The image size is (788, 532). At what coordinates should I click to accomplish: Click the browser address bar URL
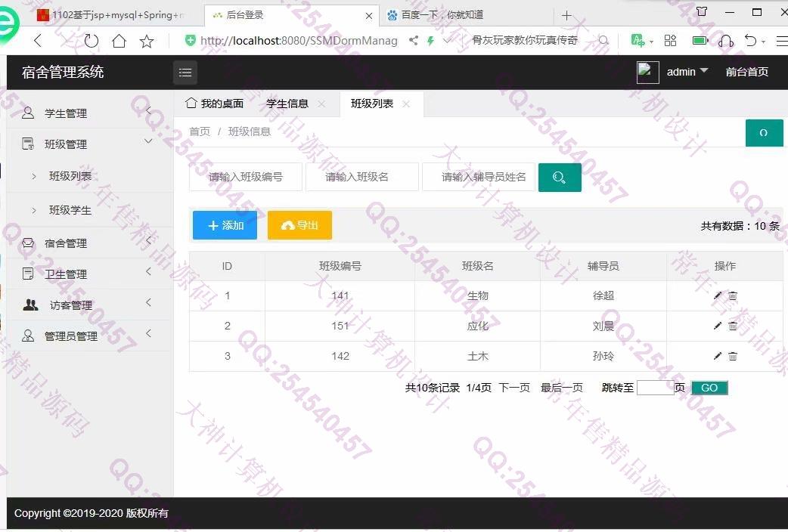(x=299, y=40)
